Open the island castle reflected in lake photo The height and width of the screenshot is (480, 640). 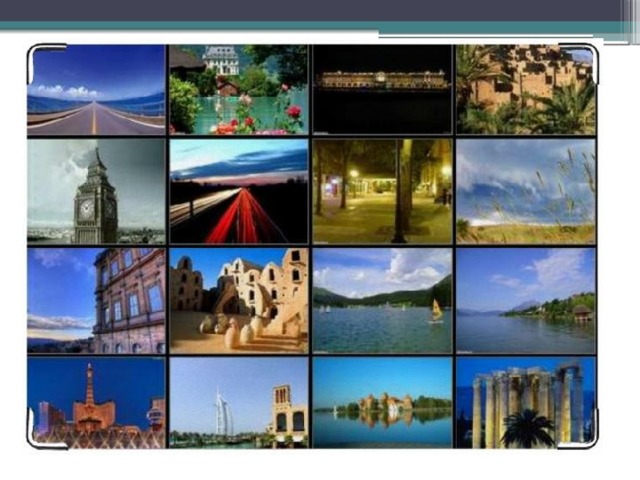(382, 403)
